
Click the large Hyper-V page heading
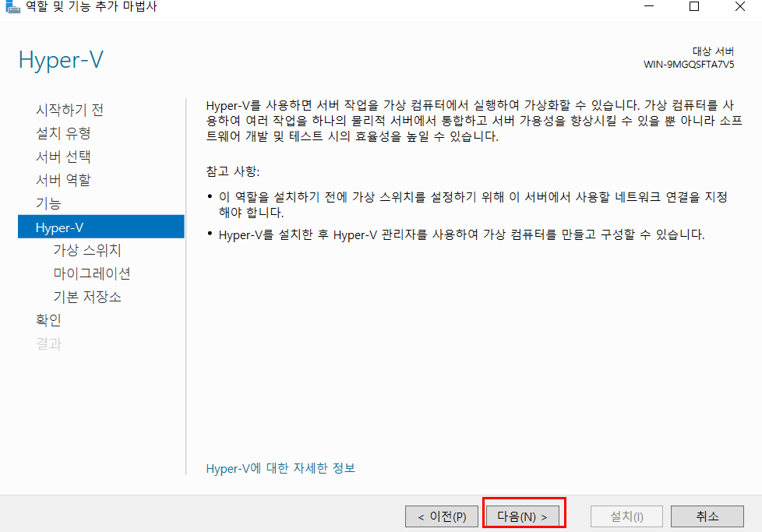[61, 61]
